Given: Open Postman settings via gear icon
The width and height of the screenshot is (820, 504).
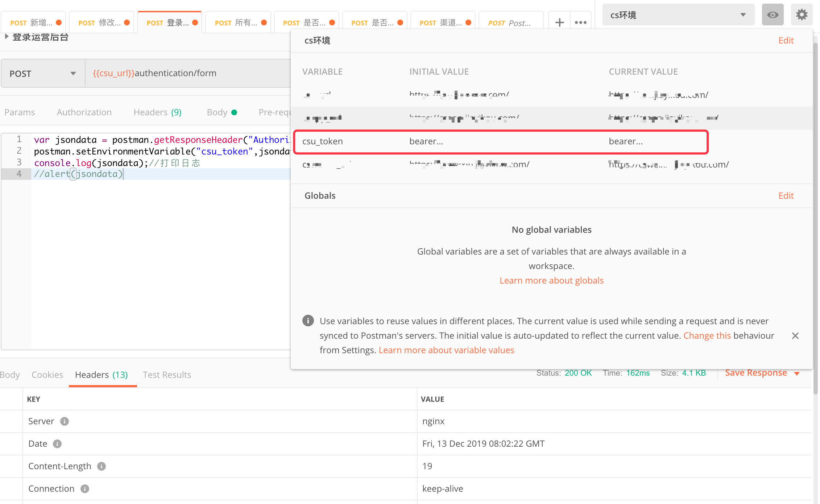Looking at the screenshot, I should (x=802, y=15).
